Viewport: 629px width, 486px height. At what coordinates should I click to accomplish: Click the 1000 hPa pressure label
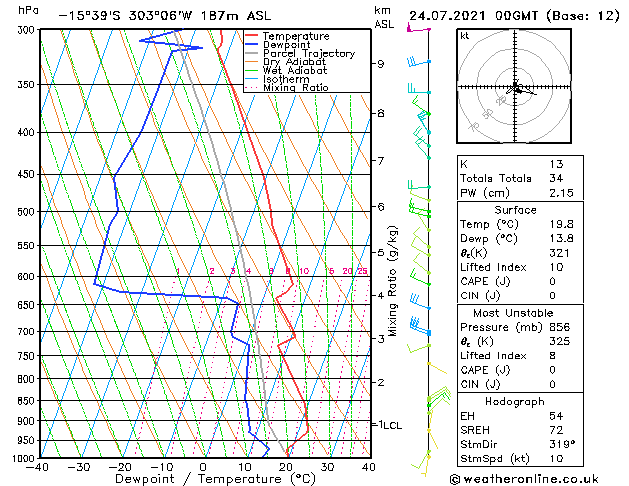pyautogui.click(x=24, y=458)
